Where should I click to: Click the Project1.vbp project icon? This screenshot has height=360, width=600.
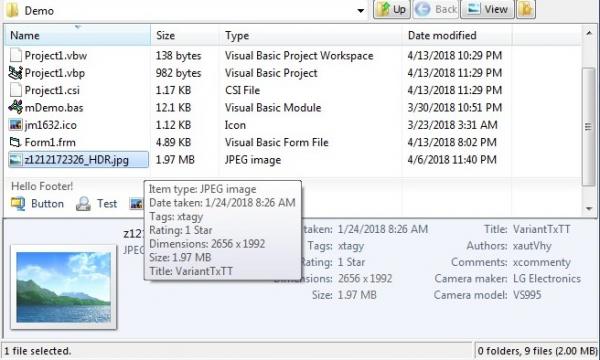coord(16,73)
